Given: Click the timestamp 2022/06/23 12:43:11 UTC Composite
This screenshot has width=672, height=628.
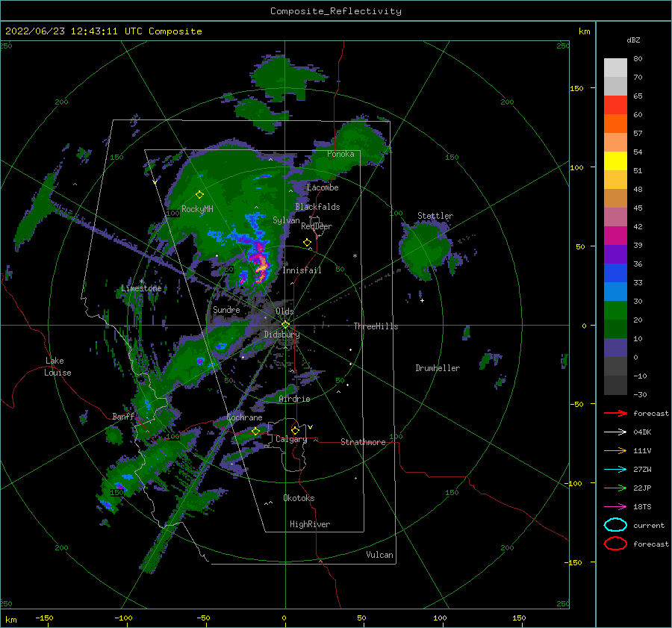Looking at the screenshot, I should click(x=103, y=31).
